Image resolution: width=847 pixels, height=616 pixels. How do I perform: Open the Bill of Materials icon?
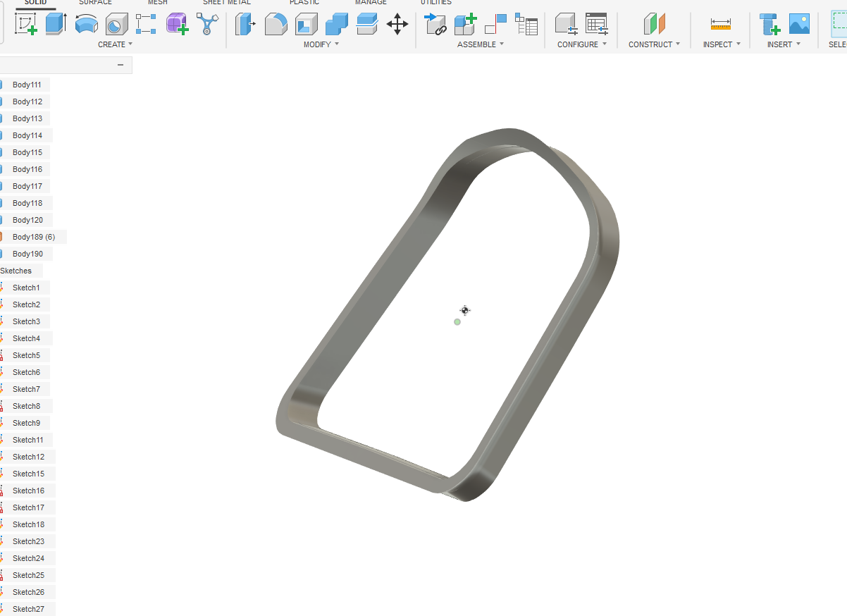tap(526, 24)
